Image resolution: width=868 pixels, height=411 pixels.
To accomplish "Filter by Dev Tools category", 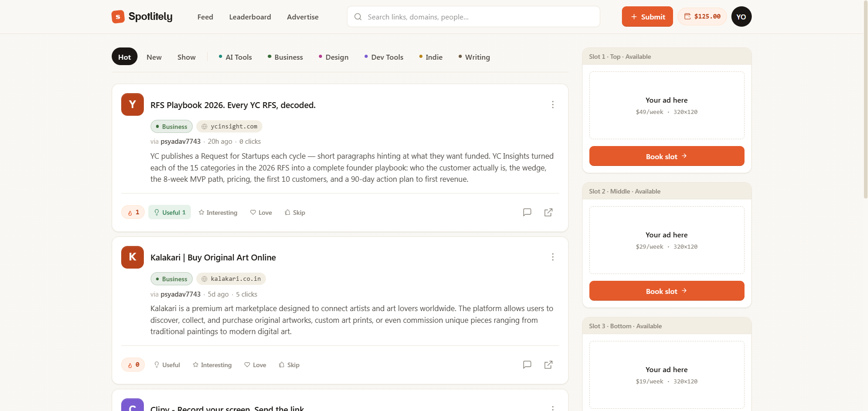I will pos(384,57).
